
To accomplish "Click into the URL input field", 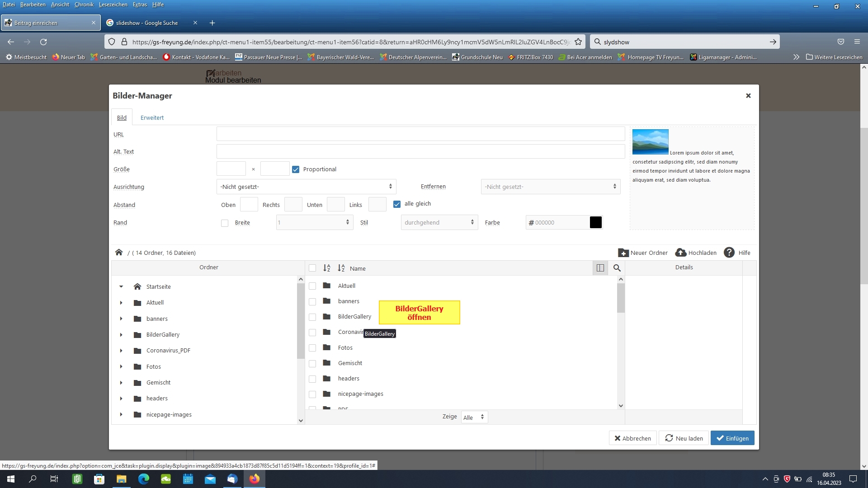I will [420, 134].
